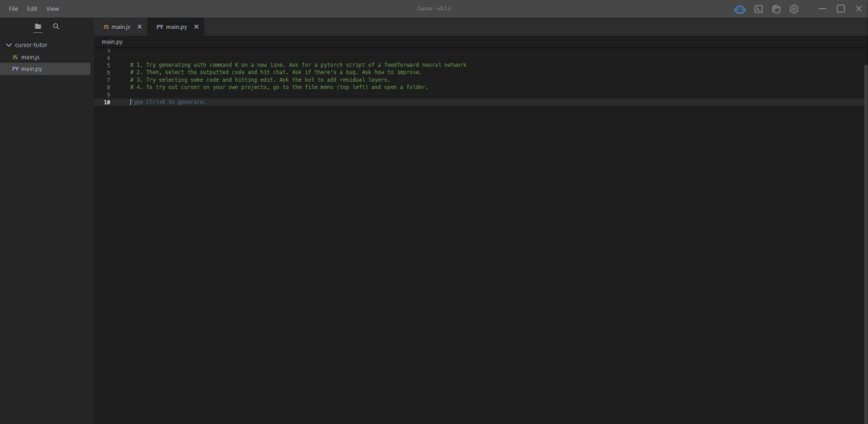Close the Cursor window
The image size is (868, 424).
pos(859,8)
